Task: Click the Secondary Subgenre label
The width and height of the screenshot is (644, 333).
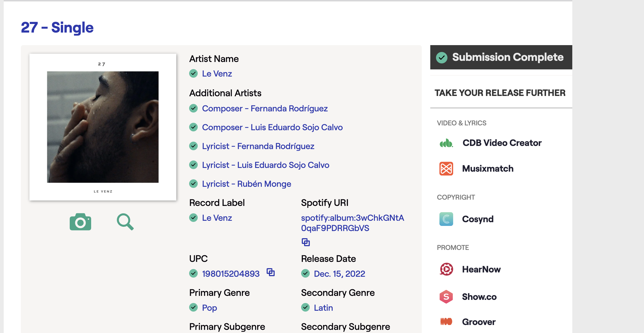Action: pyautogui.click(x=345, y=327)
